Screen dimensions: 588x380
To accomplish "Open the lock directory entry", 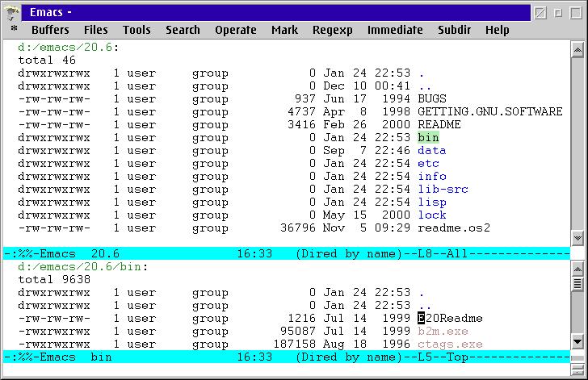I will point(432,215).
